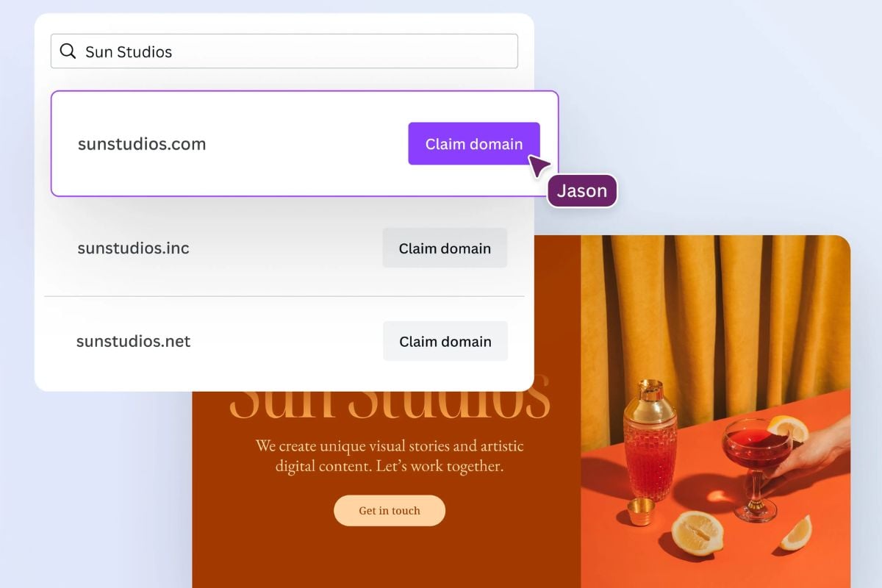
Task: Select the halved lemon on the table
Action: tap(698, 534)
